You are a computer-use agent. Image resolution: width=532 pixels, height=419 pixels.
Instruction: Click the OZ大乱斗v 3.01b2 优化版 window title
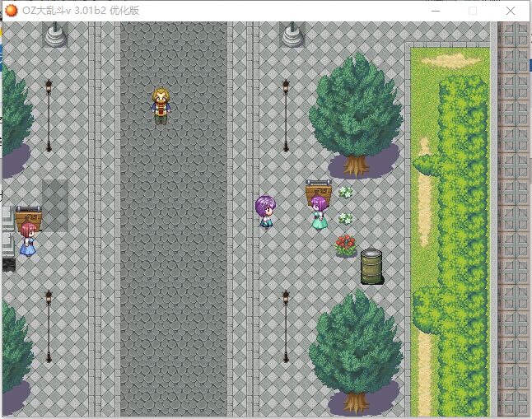81,11
